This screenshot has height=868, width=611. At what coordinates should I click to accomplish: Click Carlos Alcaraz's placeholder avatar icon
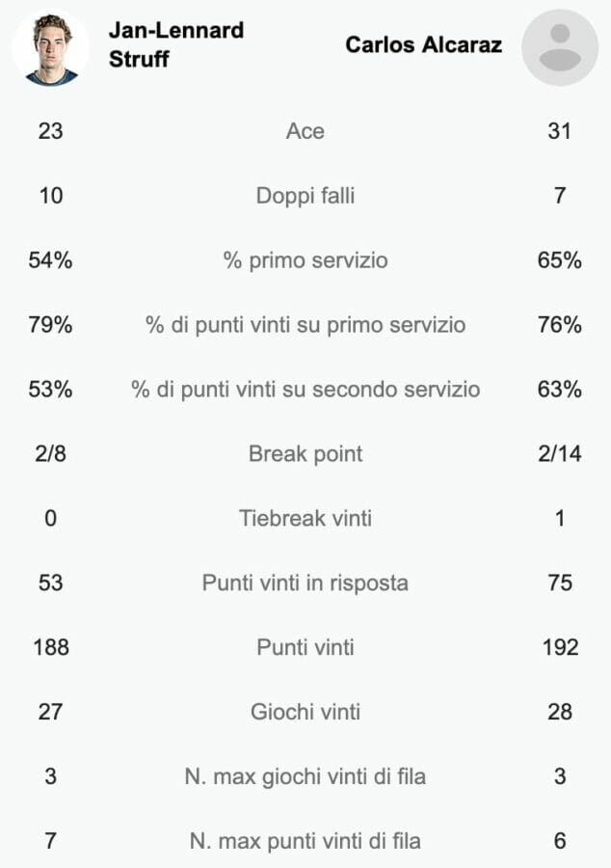coord(560,48)
